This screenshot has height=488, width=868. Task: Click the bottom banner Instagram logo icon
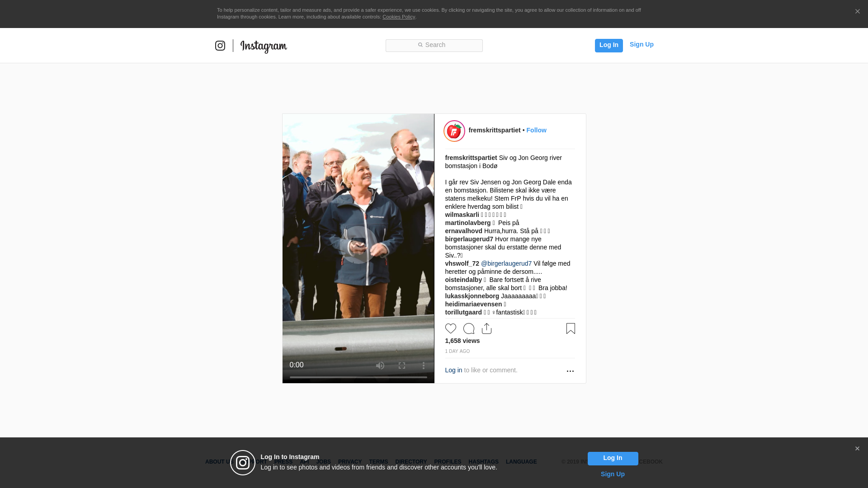[x=243, y=463]
